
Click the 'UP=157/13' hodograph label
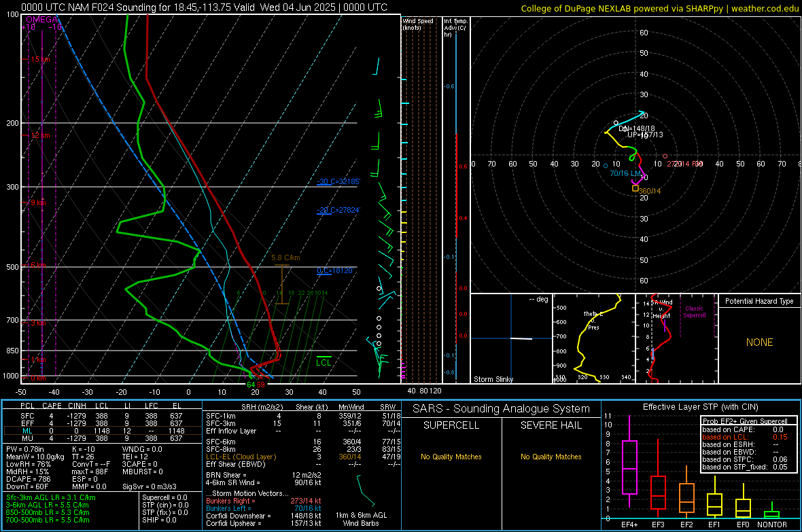coord(645,135)
